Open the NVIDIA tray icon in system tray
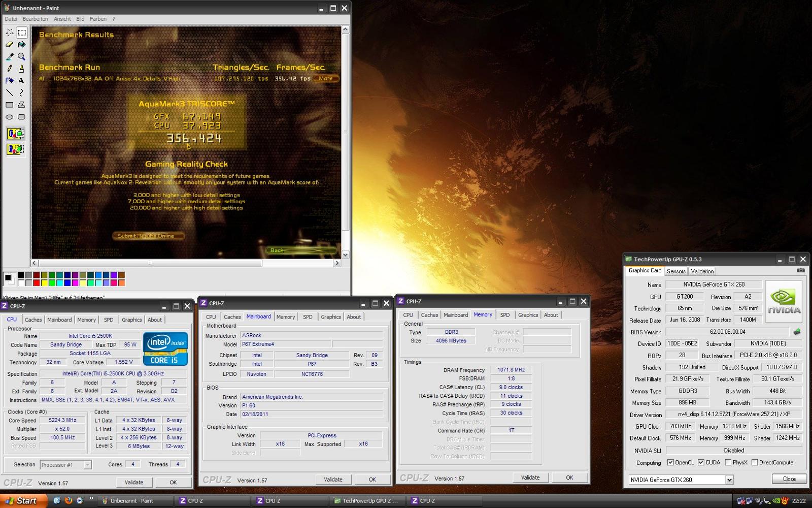 click(x=776, y=501)
